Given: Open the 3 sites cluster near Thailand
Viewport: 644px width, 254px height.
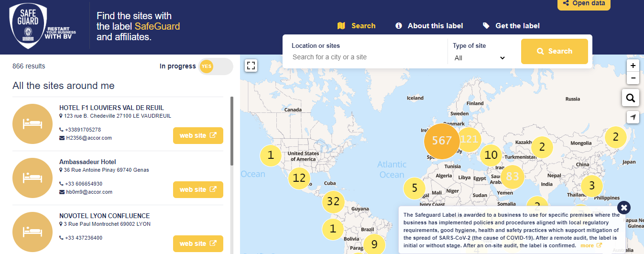Looking at the screenshot, I should 592,186.
